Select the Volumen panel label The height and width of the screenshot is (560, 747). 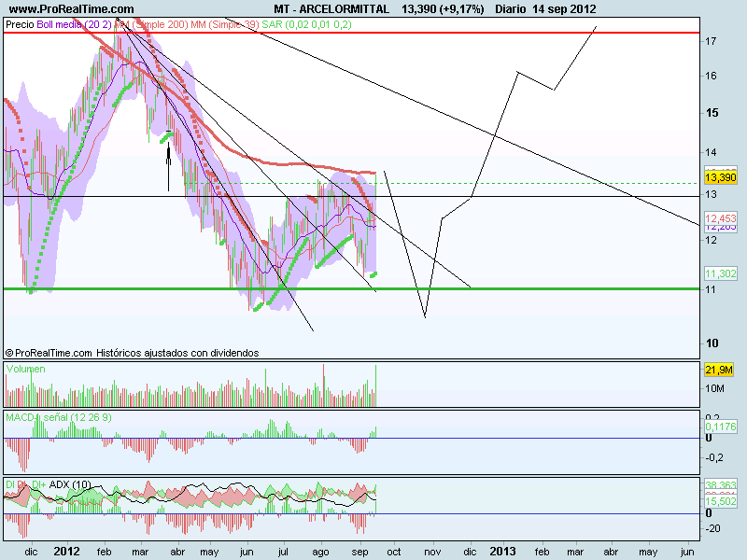point(26,369)
